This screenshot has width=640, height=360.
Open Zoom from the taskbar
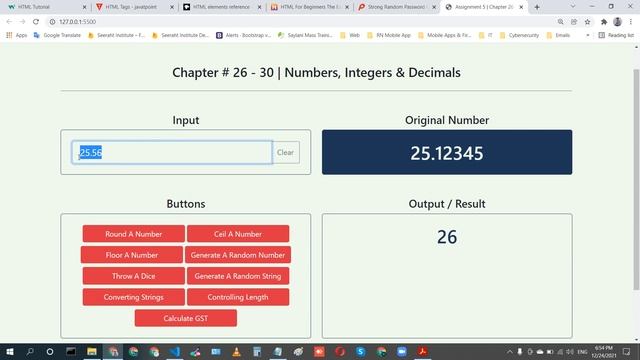(x=402, y=351)
